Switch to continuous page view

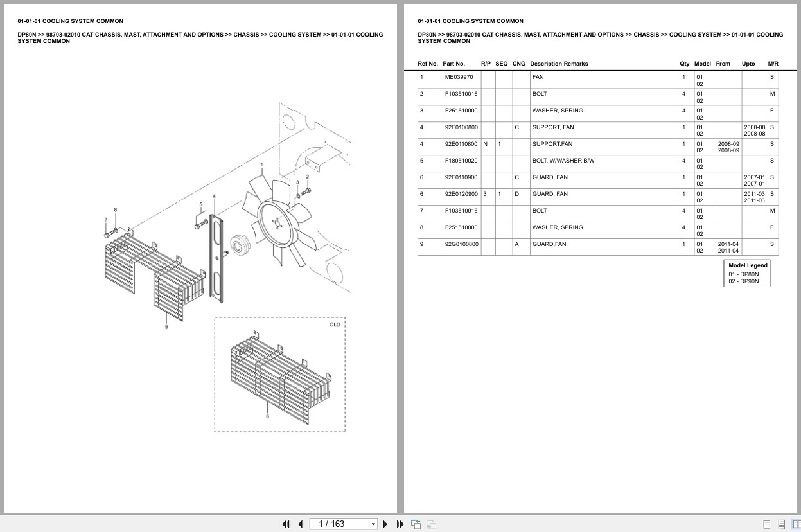click(781, 524)
